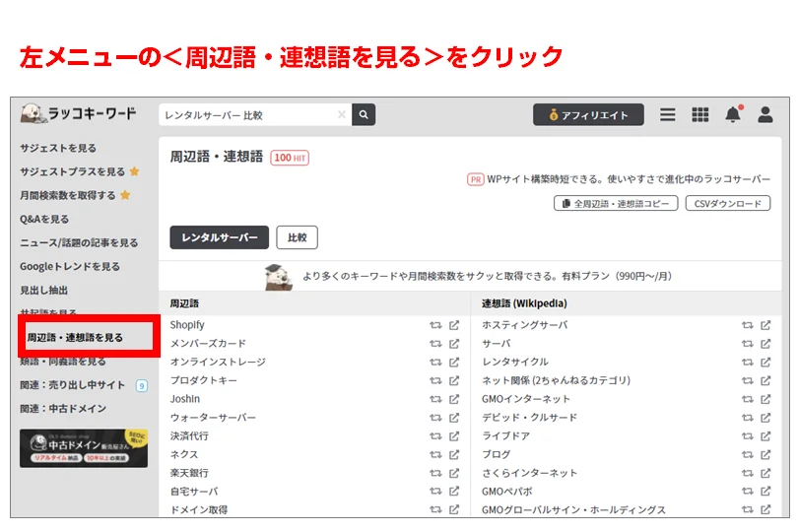
Task: Click re-search icon for ウォーターサーバー
Action: pos(435,418)
